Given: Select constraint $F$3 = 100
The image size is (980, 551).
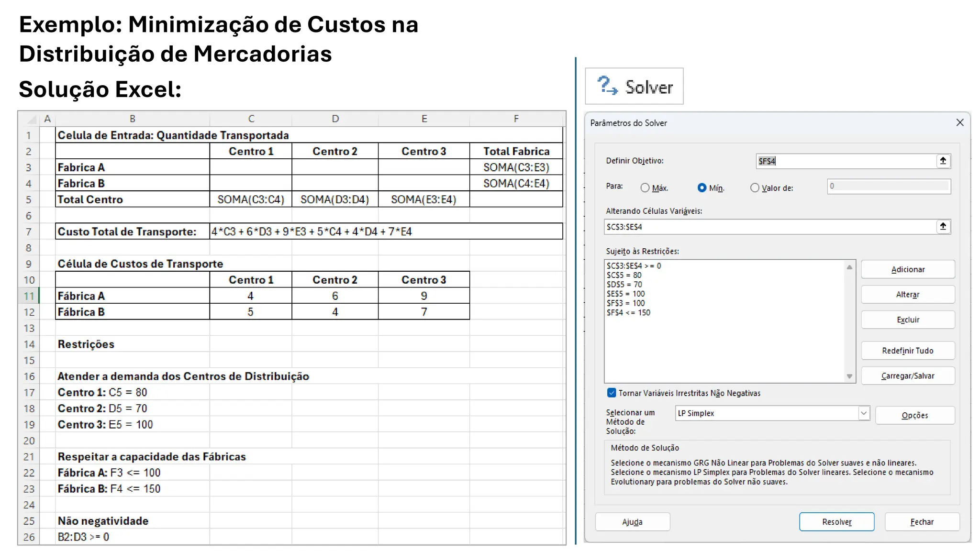Looking at the screenshot, I should click(x=625, y=303).
